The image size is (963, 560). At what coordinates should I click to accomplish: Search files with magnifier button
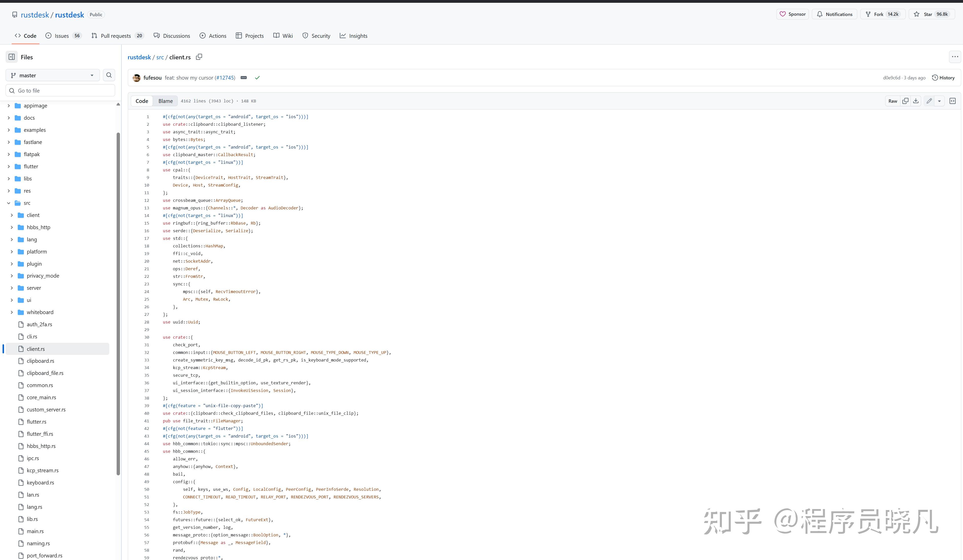coord(109,75)
